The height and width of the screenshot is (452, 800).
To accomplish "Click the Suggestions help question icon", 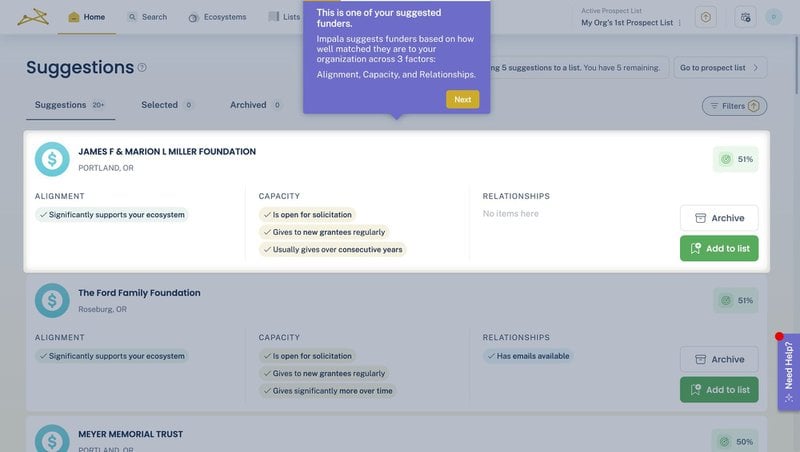I will click(x=142, y=67).
